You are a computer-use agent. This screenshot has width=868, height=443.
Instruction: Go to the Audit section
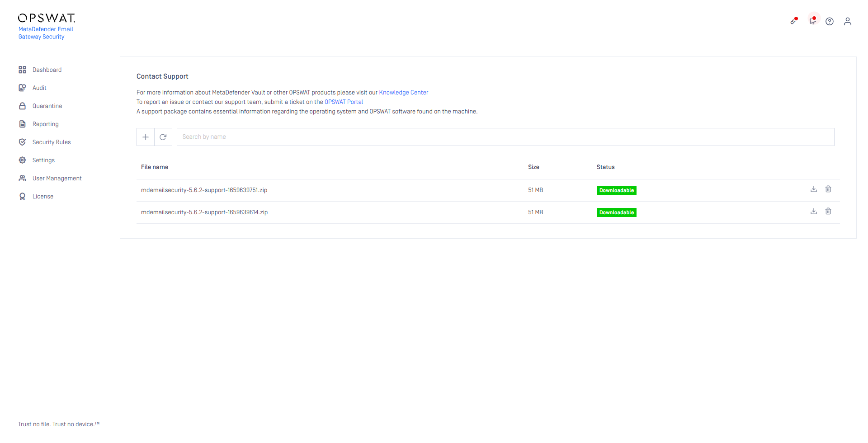[x=39, y=88]
